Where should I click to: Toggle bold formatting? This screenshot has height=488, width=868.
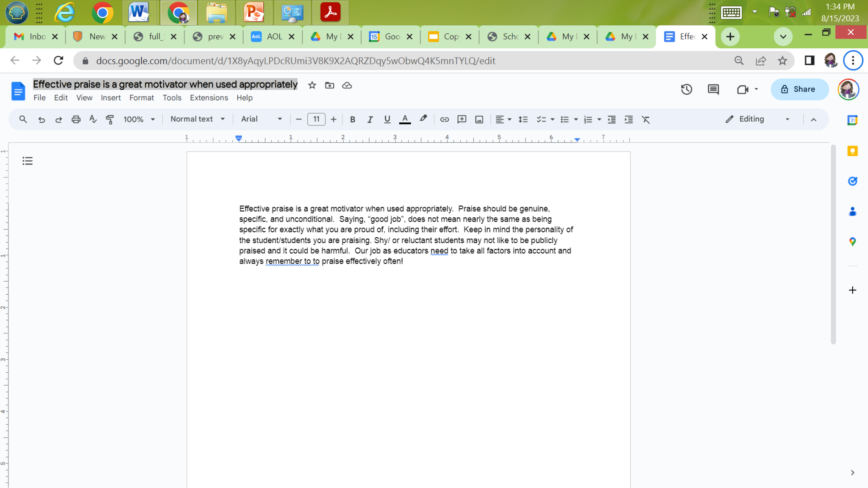(352, 119)
